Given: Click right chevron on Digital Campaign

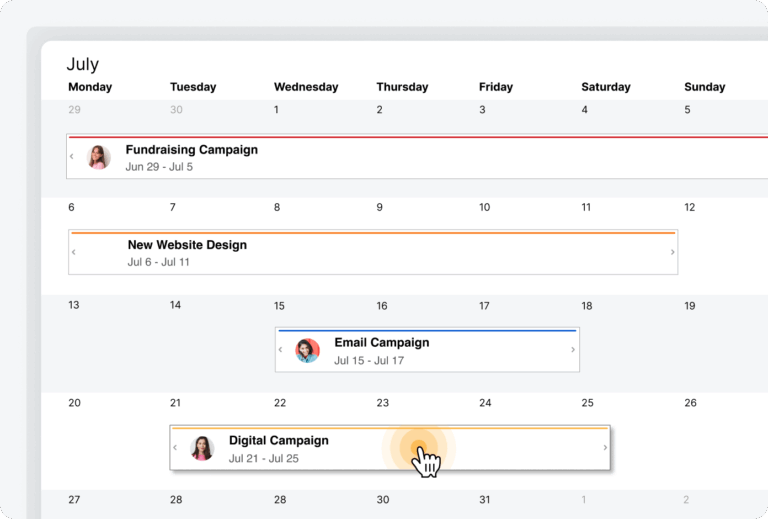Looking at the screenshot, I should pyautogui.click(x=605, y=448).
